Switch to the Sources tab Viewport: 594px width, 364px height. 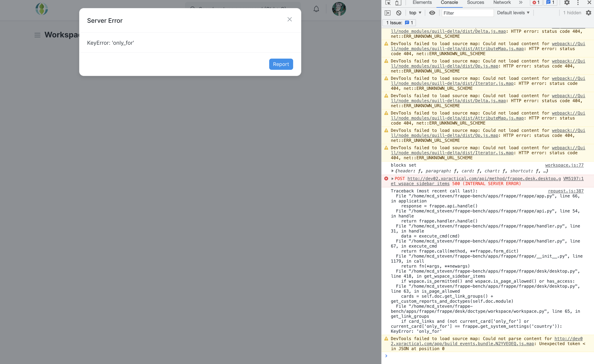click(x=475, y=3)
